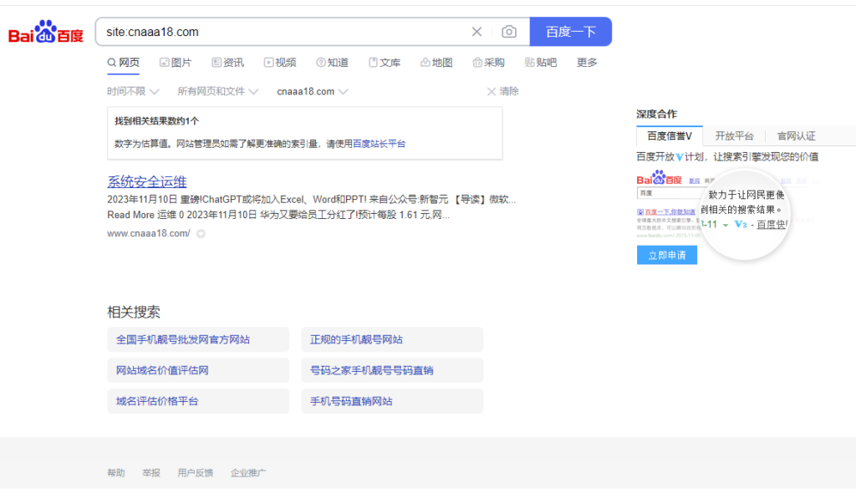The height and width of the screenshot is (504, 856).
Task: Select the 采购 tab
Action: (x=488, y=63)
